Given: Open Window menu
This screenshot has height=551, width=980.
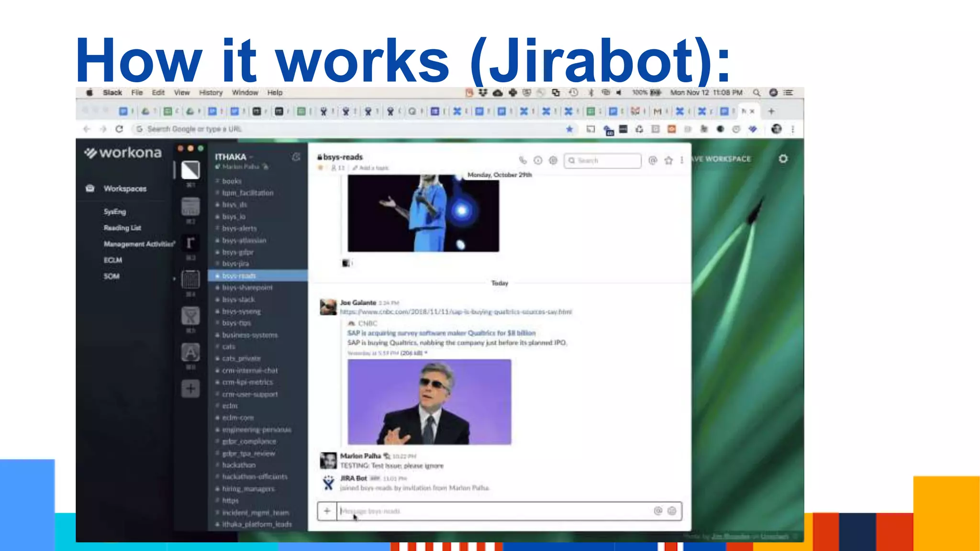Looking at the screenshot, I should point(245,92).
